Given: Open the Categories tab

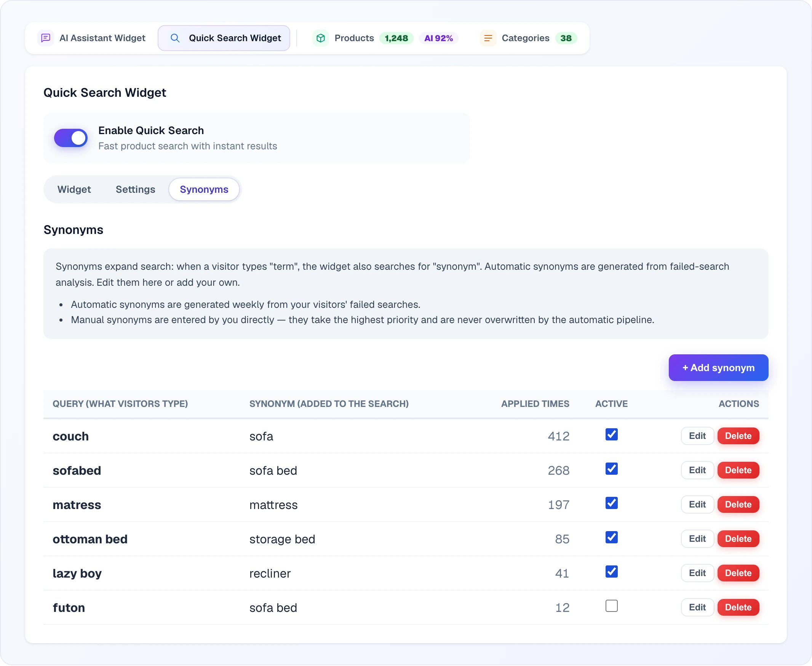Looking at the screenshot, I should click(x=529, y=38).
